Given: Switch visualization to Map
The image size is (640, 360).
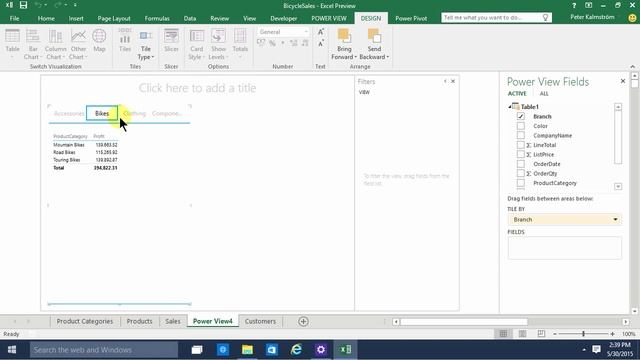Looking at the screenshot, I should [x=99, y=41].
